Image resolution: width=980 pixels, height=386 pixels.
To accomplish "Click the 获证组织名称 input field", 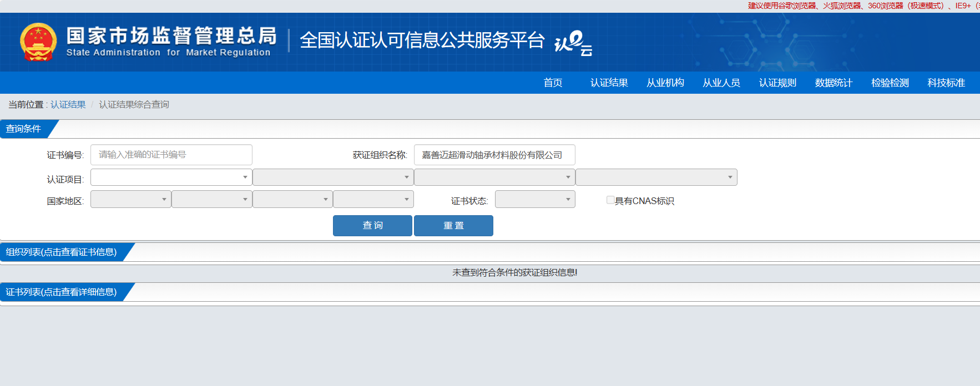I will click(494, 155).
